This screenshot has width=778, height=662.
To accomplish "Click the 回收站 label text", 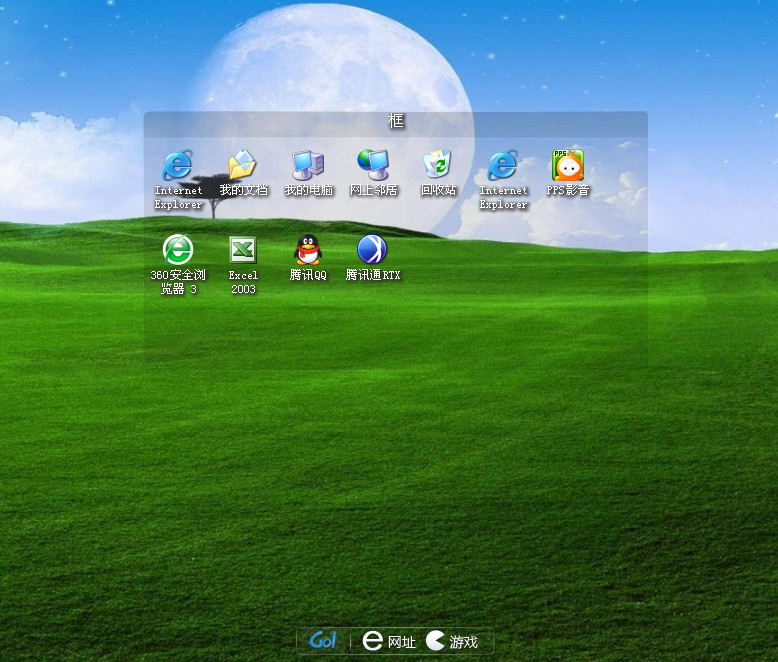I will pyautogui.click(x=438, y=190).
